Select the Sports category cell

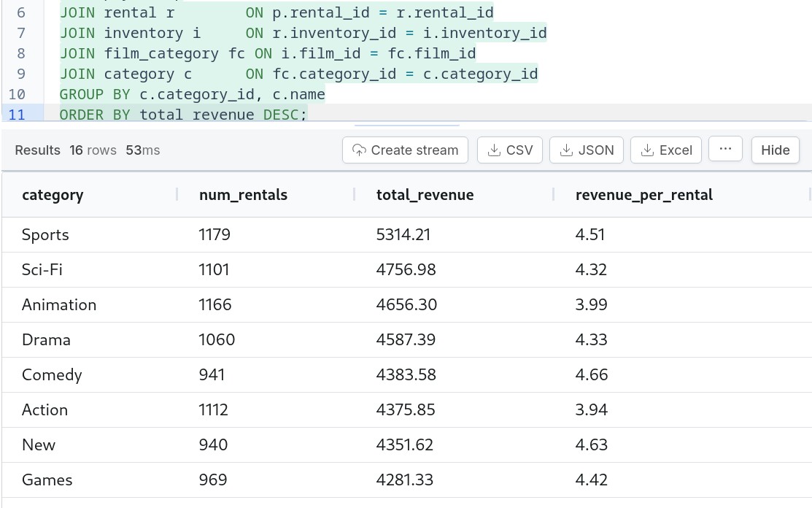click(45, 234)
